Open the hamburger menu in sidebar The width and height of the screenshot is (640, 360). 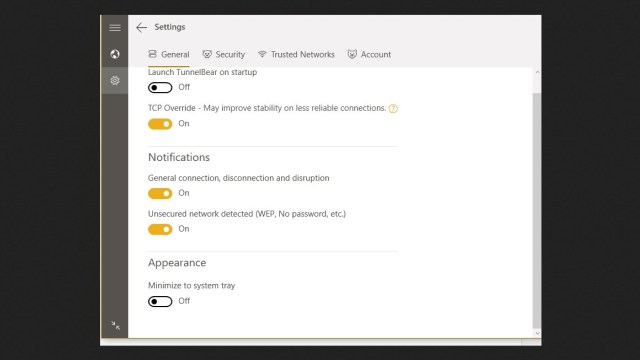pyautogui.click(x=115, y=28)
